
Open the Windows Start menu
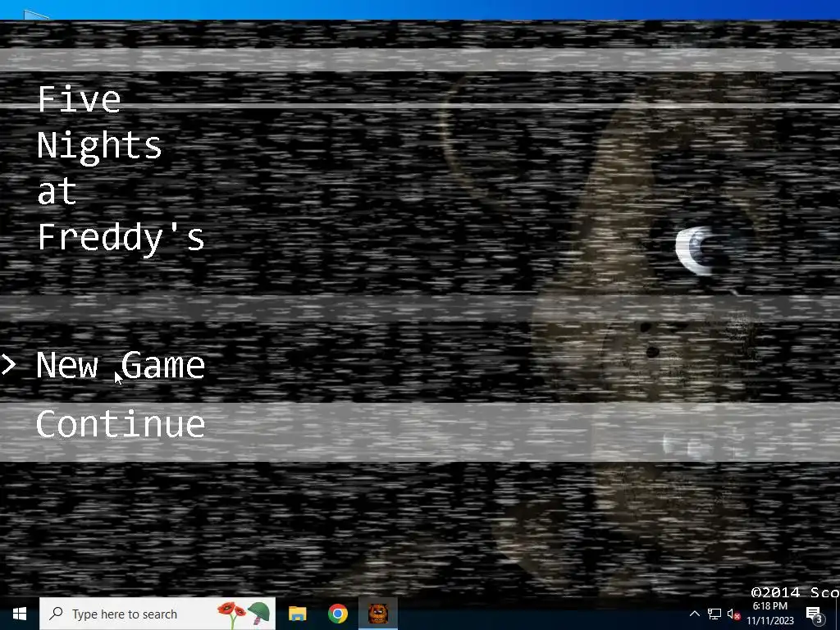20,614
